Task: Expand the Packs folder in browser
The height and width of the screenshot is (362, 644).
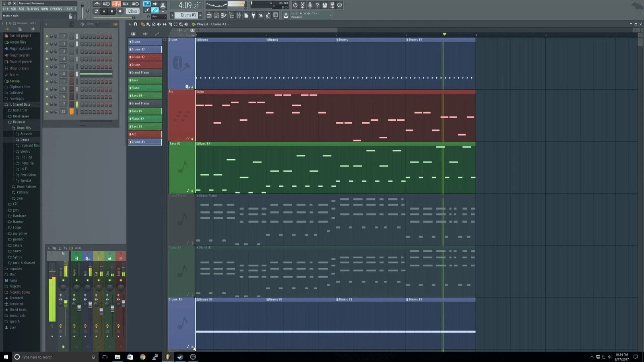Action: pos(13,280)
